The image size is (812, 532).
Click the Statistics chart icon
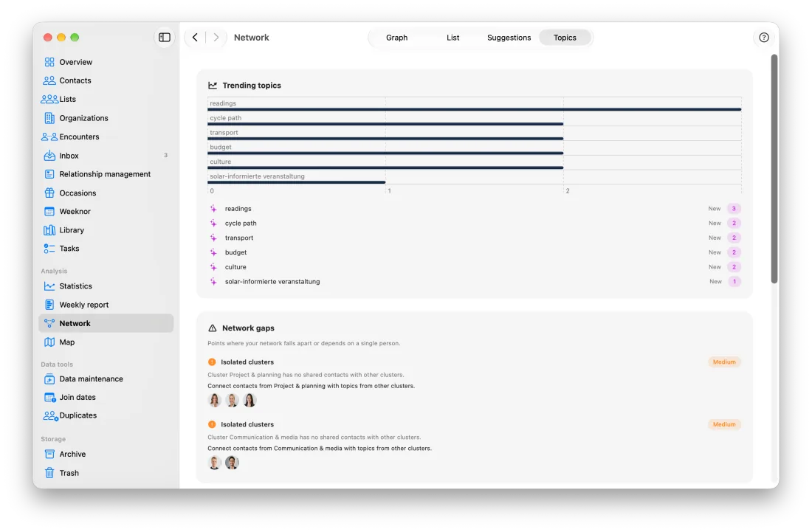point(49,286)
